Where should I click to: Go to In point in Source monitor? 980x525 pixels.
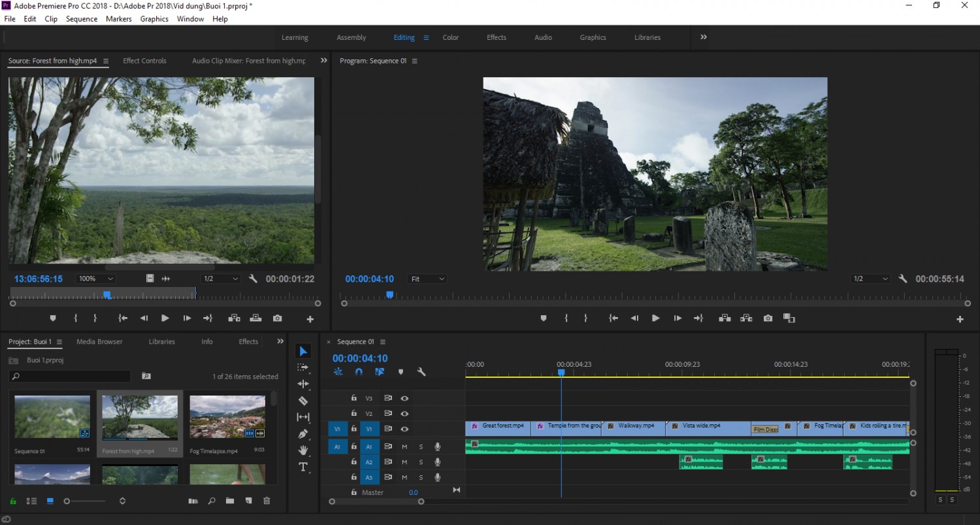coord(122,318)
